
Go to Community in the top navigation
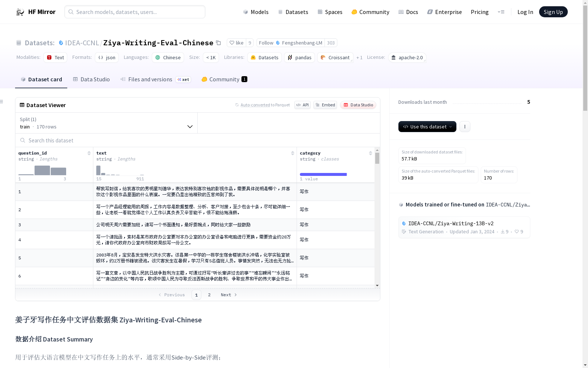[x=370, y=12]
